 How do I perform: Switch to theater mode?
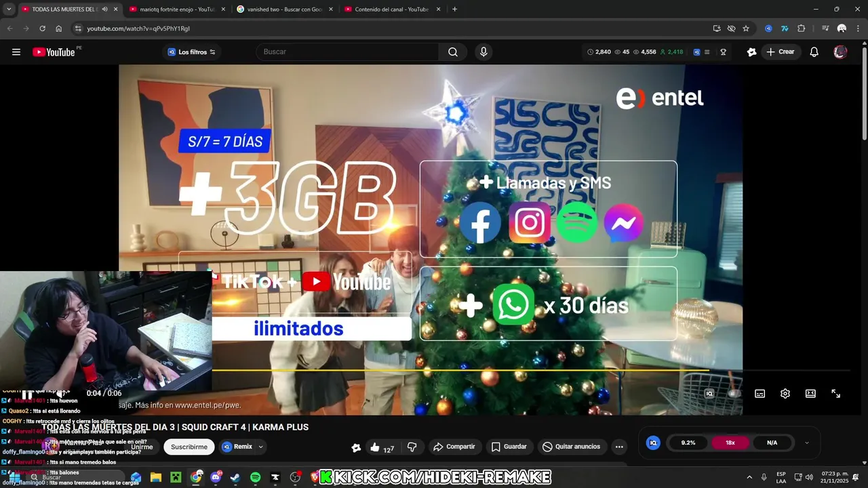tap(810, 394)
